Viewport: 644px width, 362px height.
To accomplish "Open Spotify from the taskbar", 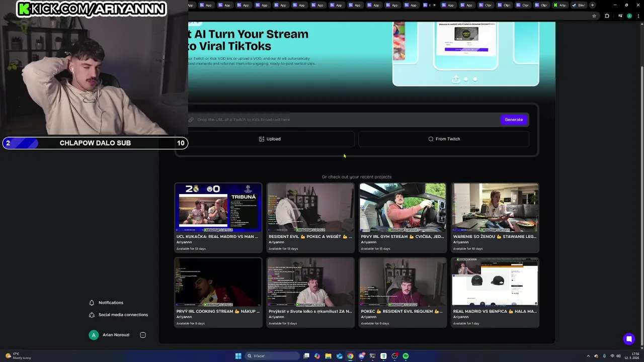I will coord(406,356).
